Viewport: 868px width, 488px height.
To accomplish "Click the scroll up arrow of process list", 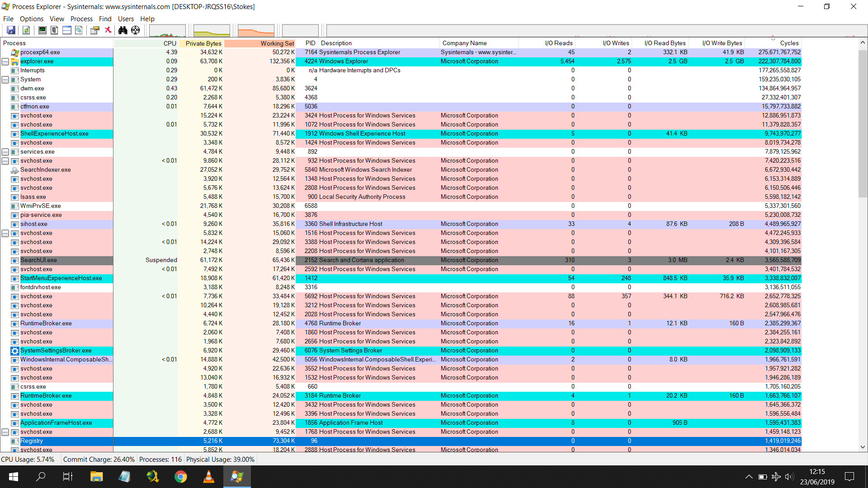I will [x=863, y=43].
